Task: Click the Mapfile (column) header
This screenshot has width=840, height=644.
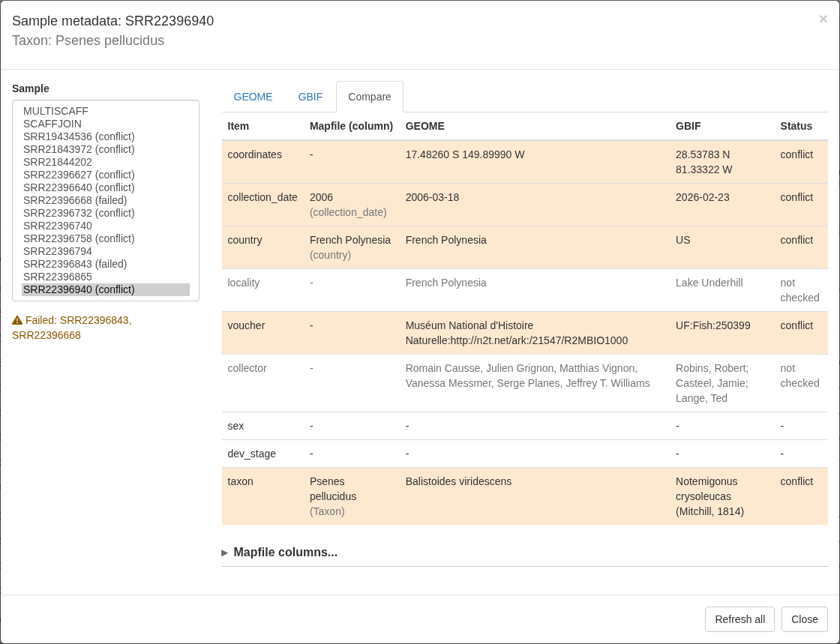Action: (351, 127)
